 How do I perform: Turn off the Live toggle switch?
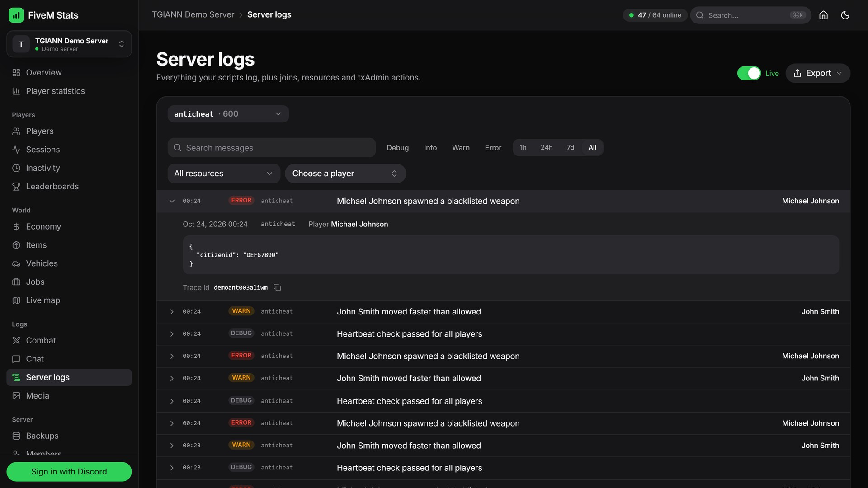tap(749, 73)
